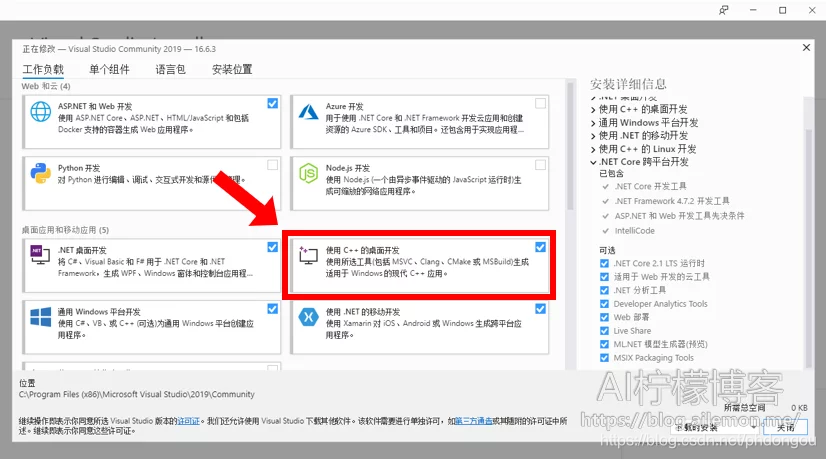Switch to the 工作负载 tab
The width and height of the screenshot is (826, 459).
[x=43, y=69]
